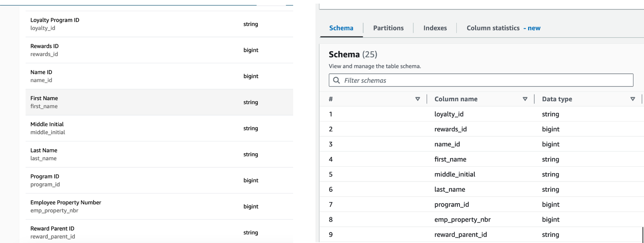
Task: Click sort arrow beside Data type header
Action: click(x=633, y=99)
